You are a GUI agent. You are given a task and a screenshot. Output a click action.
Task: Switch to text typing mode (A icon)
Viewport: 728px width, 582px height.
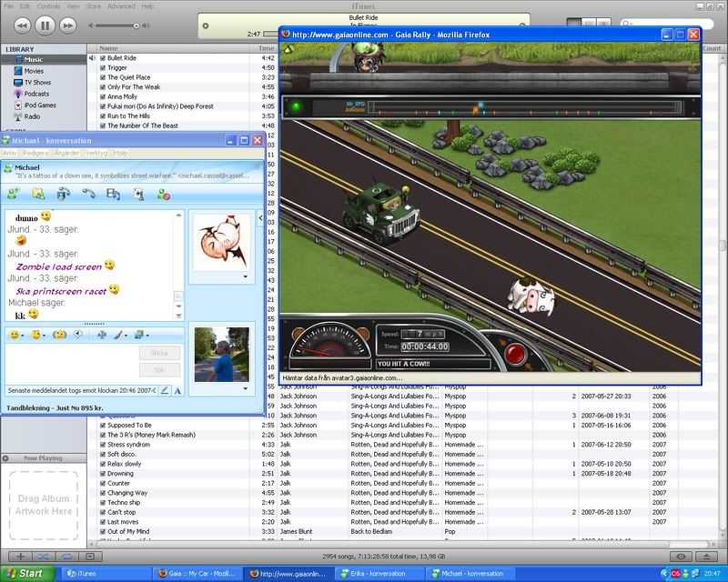(x=177, y=391)
